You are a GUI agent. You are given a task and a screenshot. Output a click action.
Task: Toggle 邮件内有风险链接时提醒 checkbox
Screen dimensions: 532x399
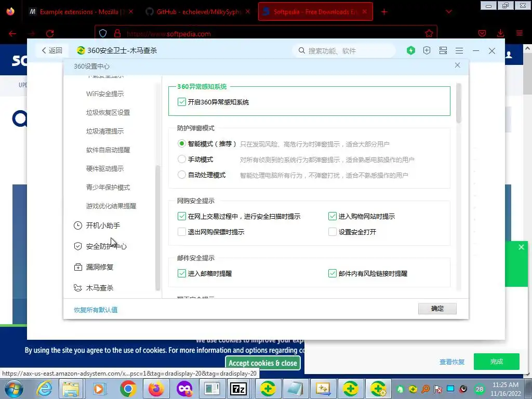coord(332,273)
